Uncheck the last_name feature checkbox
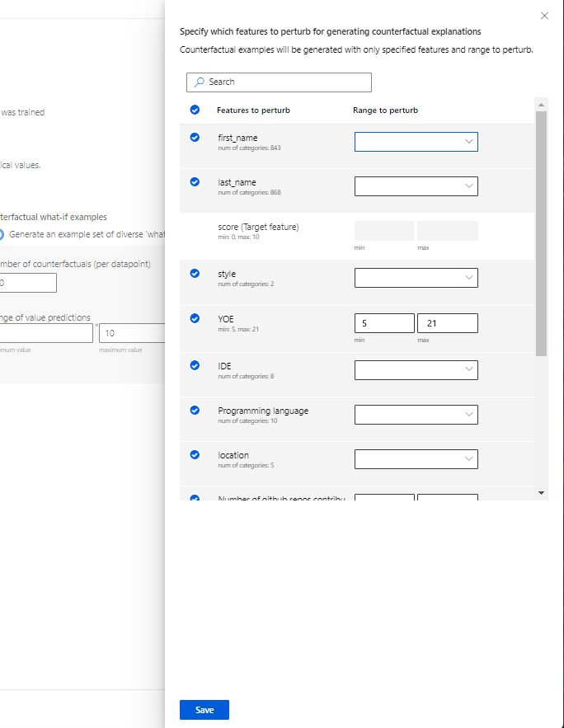This screenshot has height=728, width=564. coord(195,182)
